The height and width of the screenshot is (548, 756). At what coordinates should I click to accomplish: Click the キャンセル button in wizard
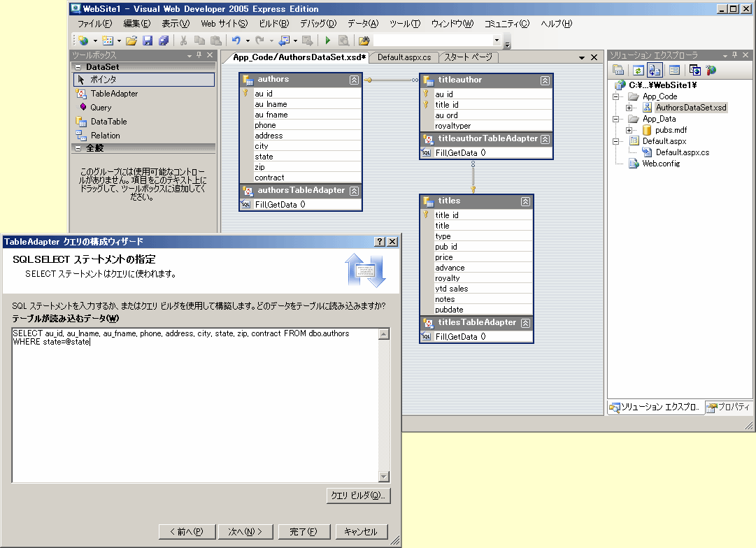coord(361,532)
